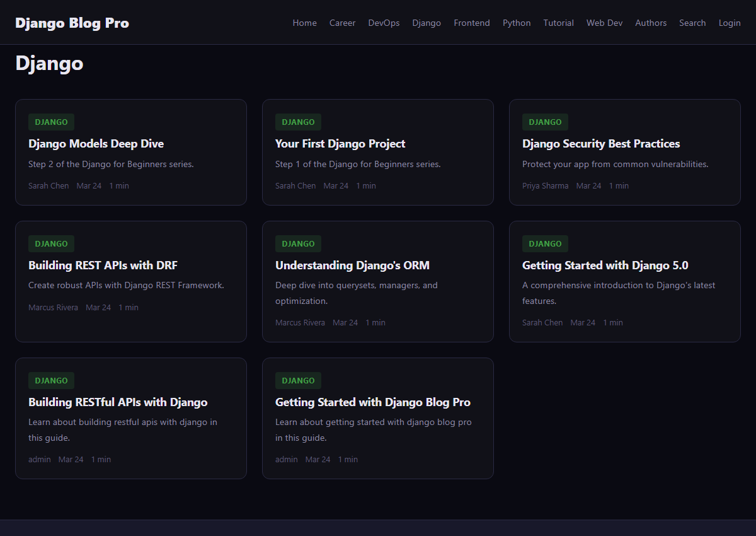Viewport: 756px width, 536px height.
Task: Select the Frontend nav item
Action: [x=471, y=23]
